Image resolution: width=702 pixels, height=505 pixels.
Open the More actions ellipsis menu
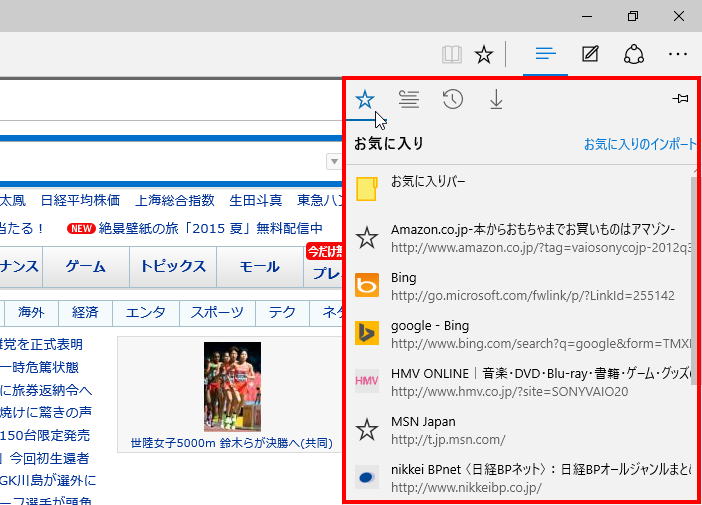pos(678,54)
